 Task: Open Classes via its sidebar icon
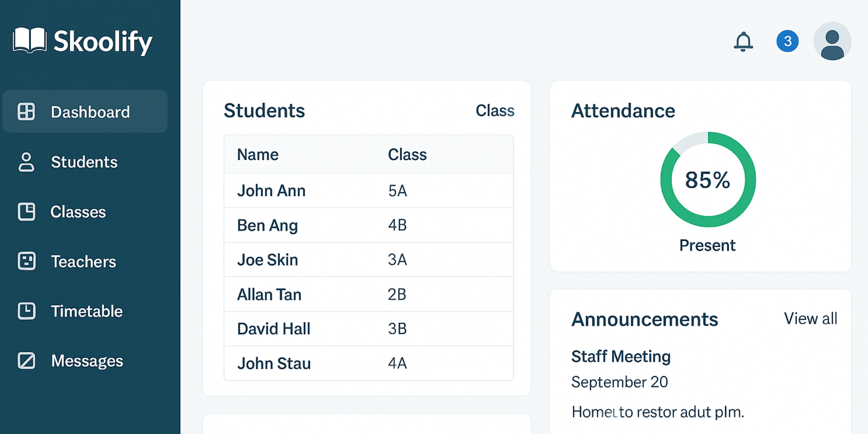[x=26, y=212]
